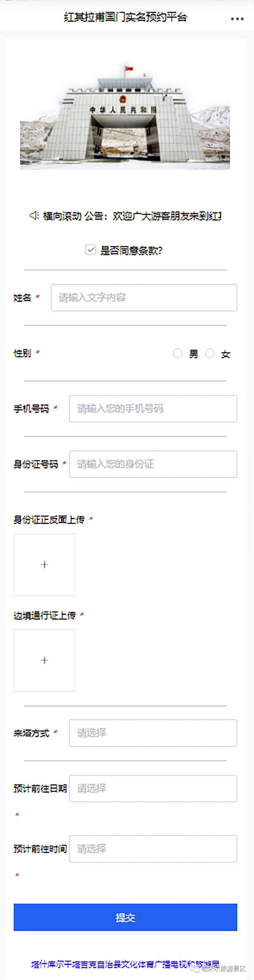Open the 预计前往日期 date picker

[153, 788]
